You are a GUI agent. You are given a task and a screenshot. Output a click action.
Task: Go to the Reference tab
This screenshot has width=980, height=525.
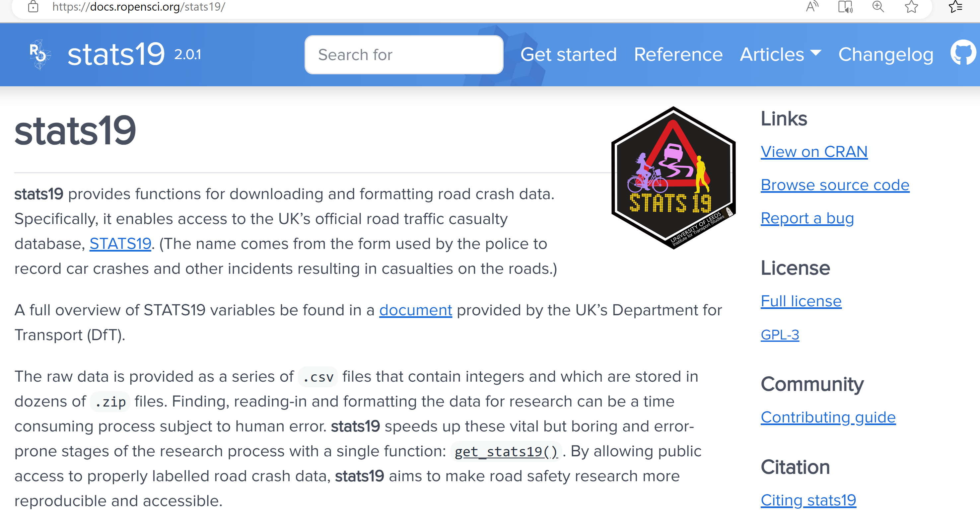click(678, 54)
